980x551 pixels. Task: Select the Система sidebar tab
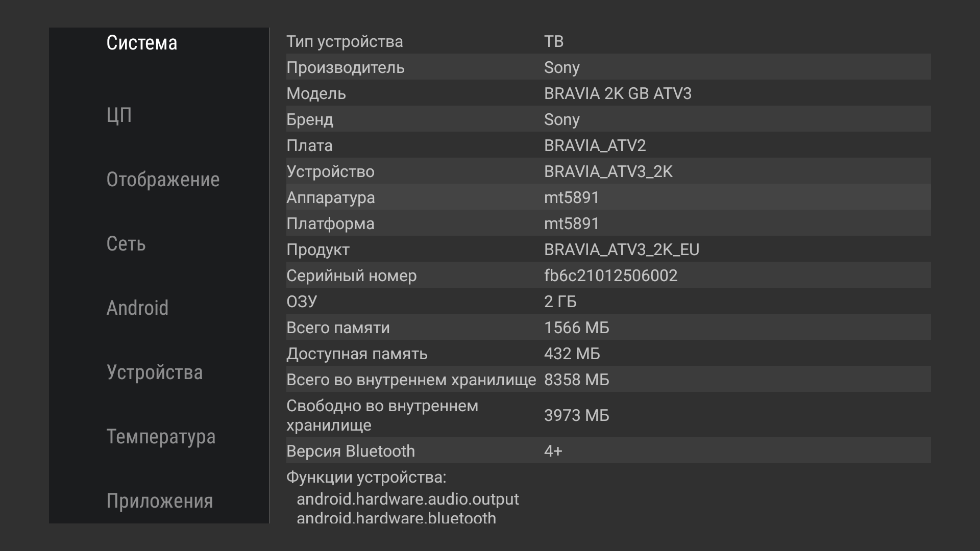[x=142, y=43]
